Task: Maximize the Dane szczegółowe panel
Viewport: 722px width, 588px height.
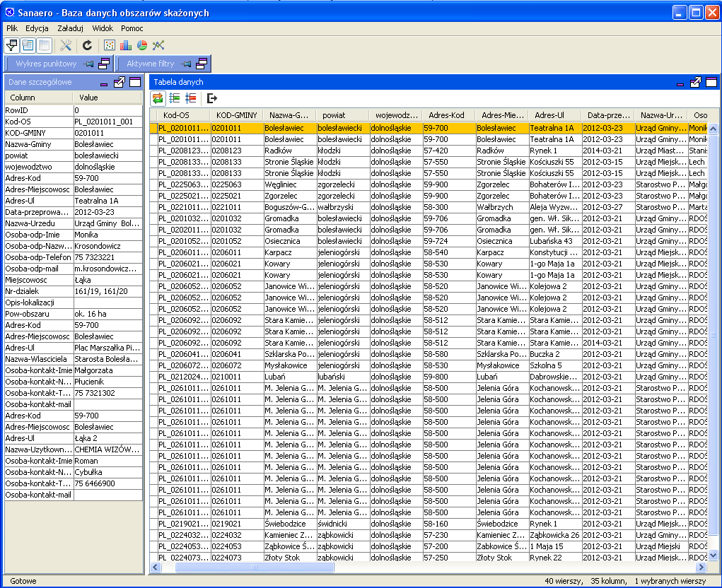Action: pyautogui.click(x=135, y=82)
